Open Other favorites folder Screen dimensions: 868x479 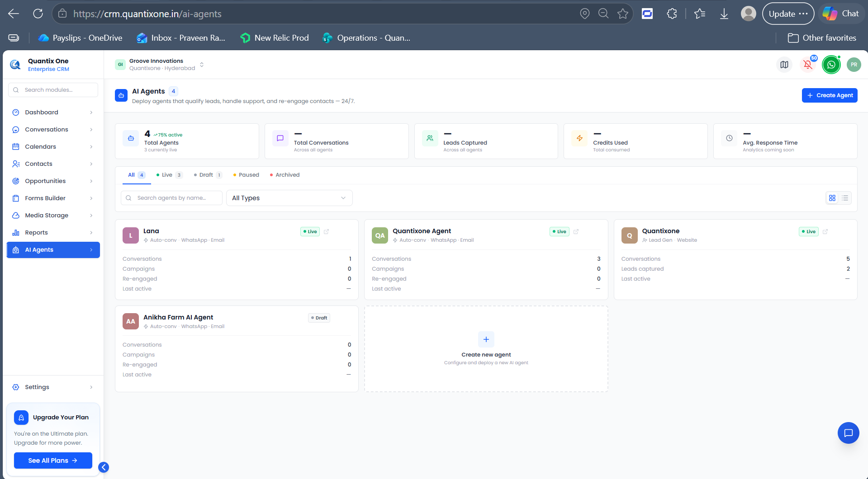(x=822, y=38)
